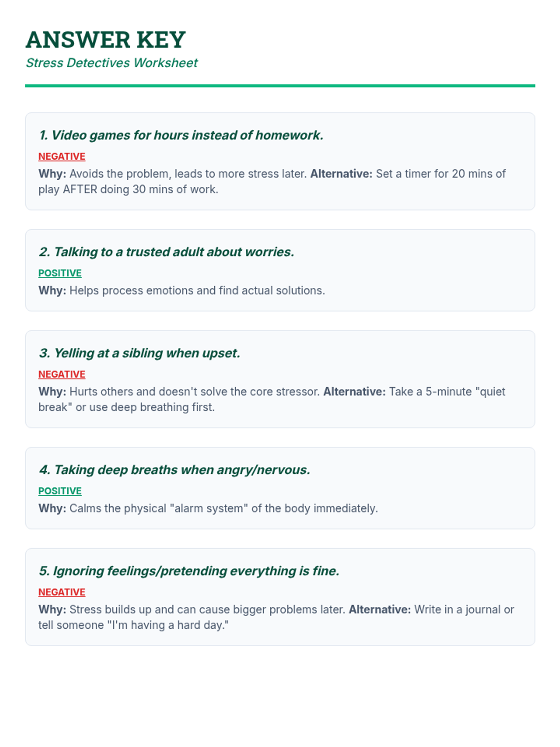Click the ANSWER KEY title
Viewport: 560px width, 747px height.
point(105,40)
